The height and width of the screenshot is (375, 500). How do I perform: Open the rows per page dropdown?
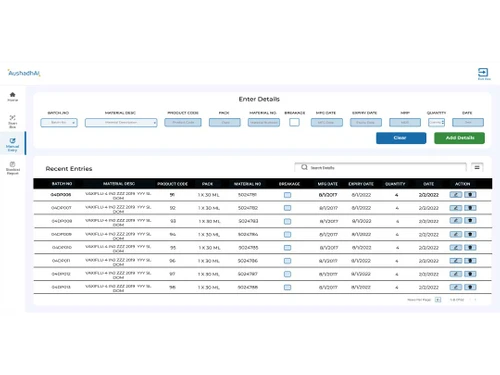point(438,300)
